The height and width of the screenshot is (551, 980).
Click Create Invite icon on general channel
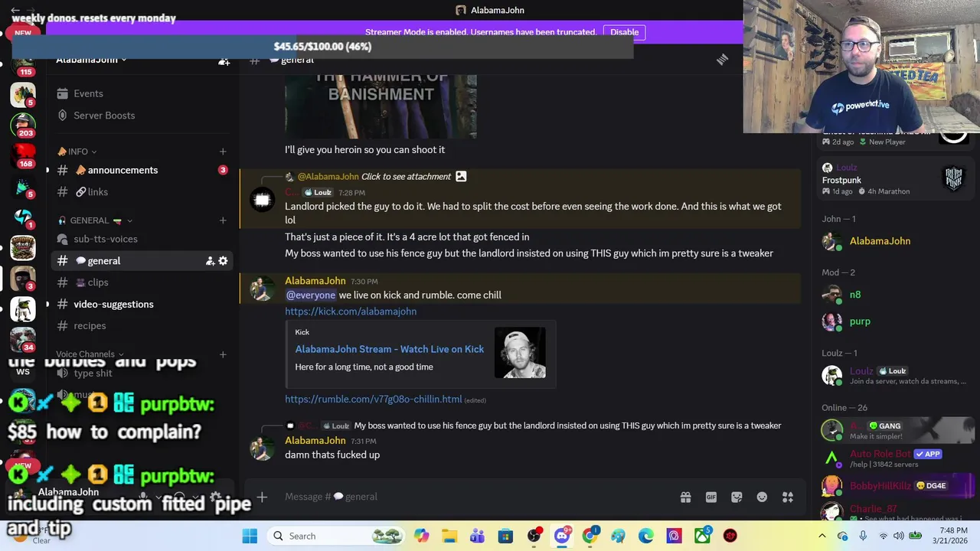[210, 261]
